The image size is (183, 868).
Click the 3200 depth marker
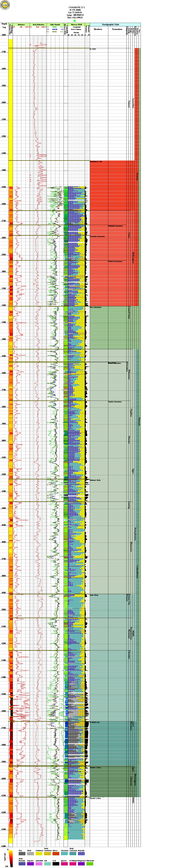pyautogui.click(x=3, y=305)
